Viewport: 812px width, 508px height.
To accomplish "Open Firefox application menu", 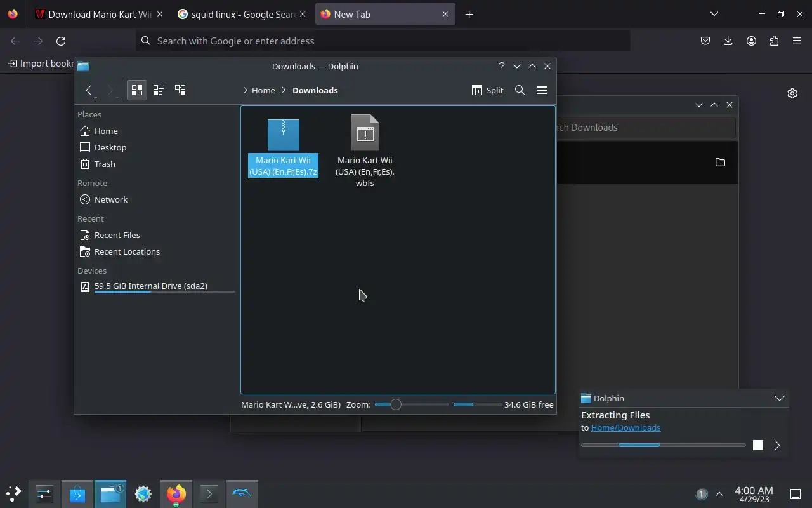I will [x=797, y=41].
